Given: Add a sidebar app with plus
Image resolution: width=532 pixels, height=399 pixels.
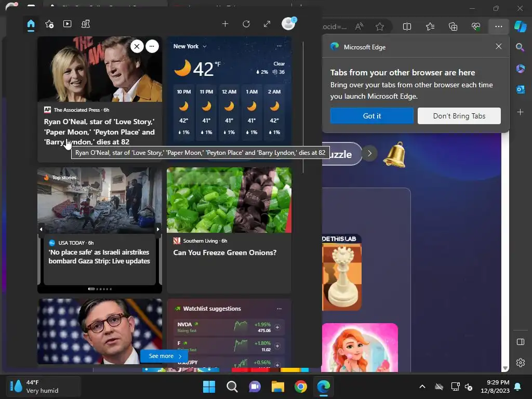Looking at the screenshot, I should pyautogui.click(x=520, y=112).
